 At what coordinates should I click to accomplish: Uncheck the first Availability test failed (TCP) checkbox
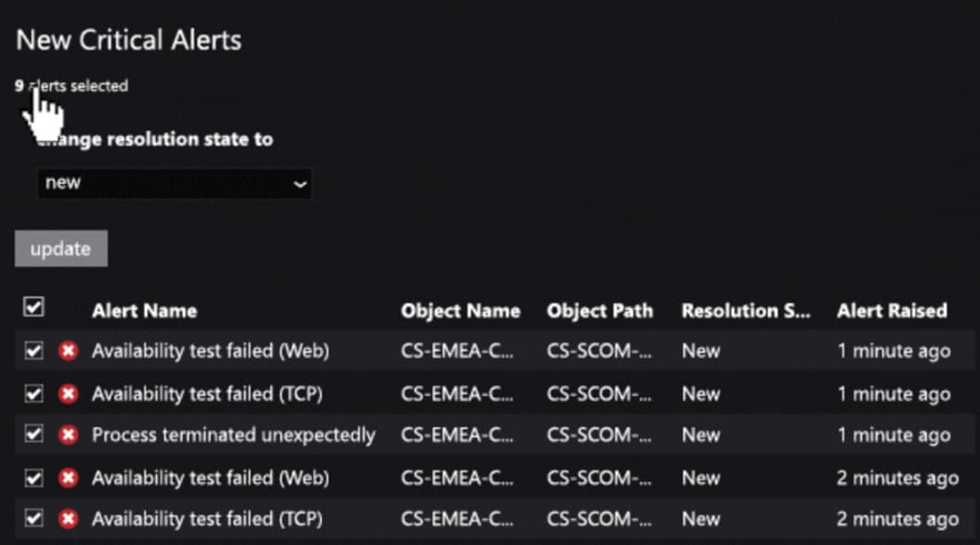[33, 394]
